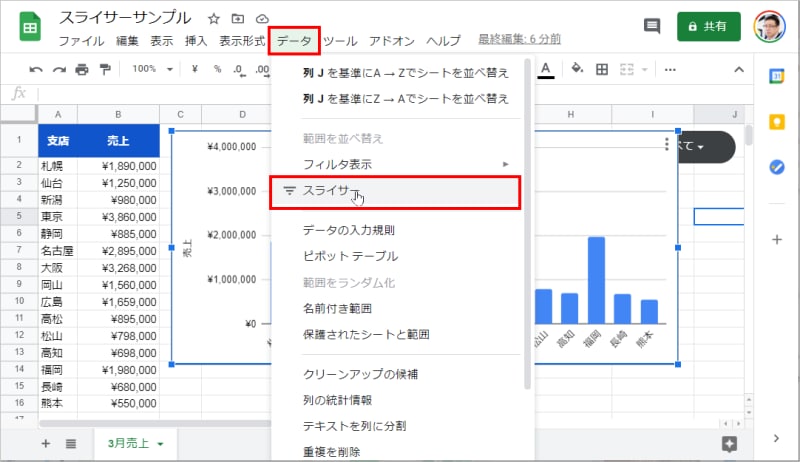Choose データの入力規則
This screenshot has height=462, width=800.
[x=403, y=230]
